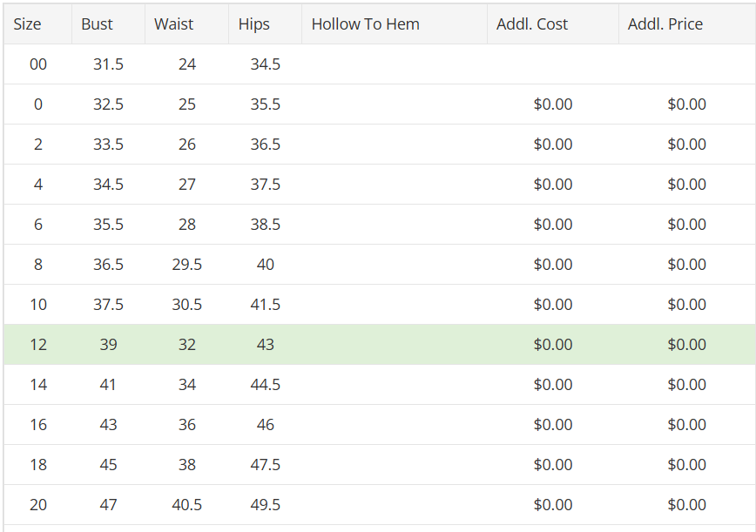This screenshot has width=756, height=532.
Task: Click the Addl. Cost cell for size 8
Action: (552, 264)
